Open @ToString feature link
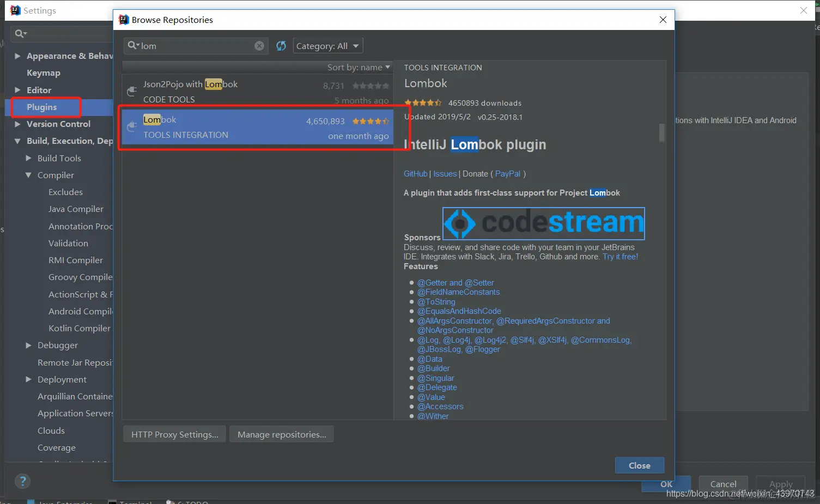Screen dimensions: 820x504 click(436, 302)
